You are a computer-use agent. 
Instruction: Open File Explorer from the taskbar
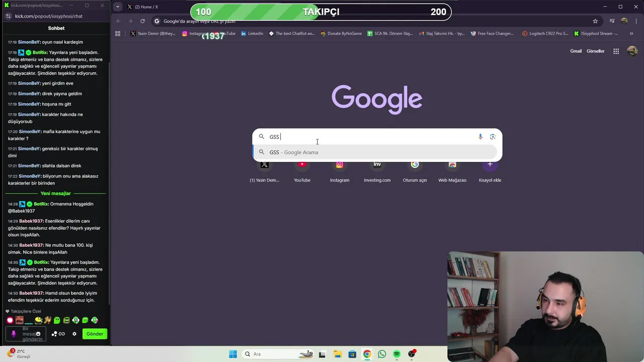pos(337,354)
